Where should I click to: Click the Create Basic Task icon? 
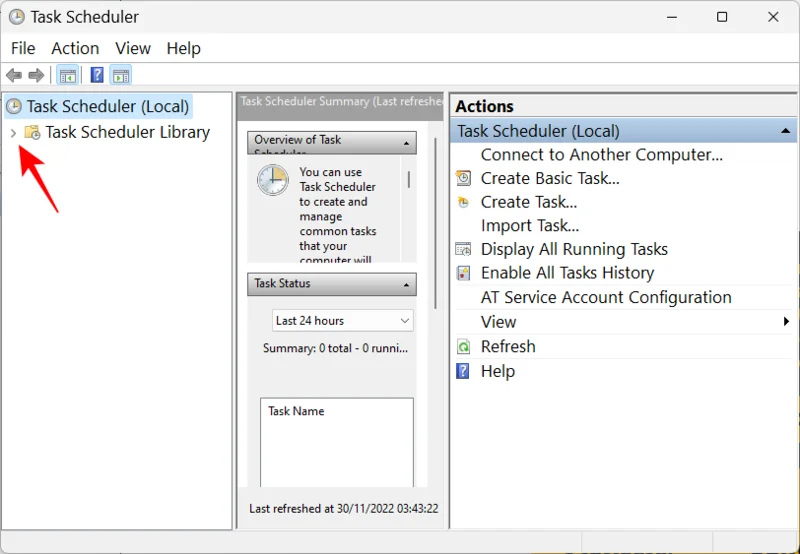click(x=463, y=178)
